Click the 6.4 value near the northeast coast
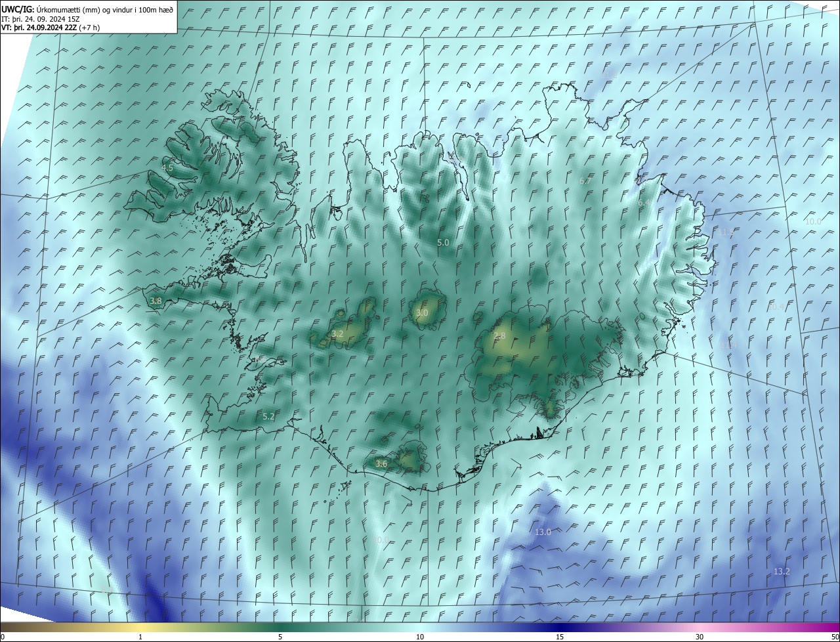The image size is (840, 642). pyautogui.click(x=645, y=203)
